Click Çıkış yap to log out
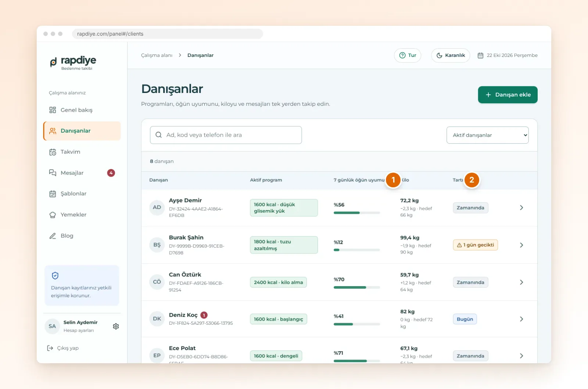The height and width of the screenshot is (389, 588). coord(63,348)
